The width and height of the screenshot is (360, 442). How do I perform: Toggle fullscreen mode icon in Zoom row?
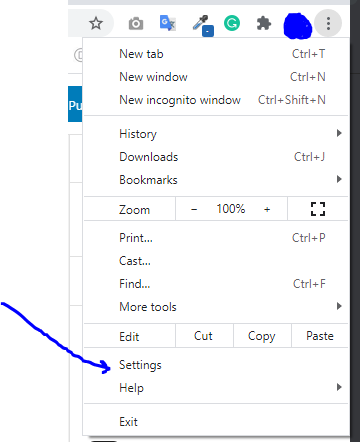click(x=318, y=209)
